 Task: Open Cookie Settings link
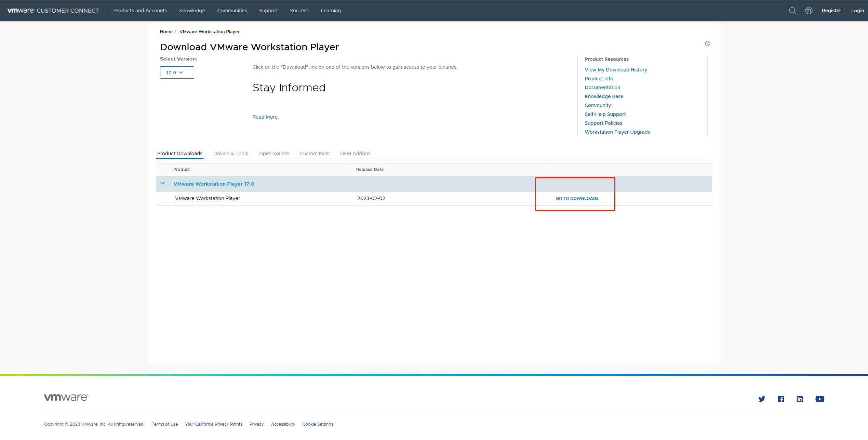coord(318,424)
